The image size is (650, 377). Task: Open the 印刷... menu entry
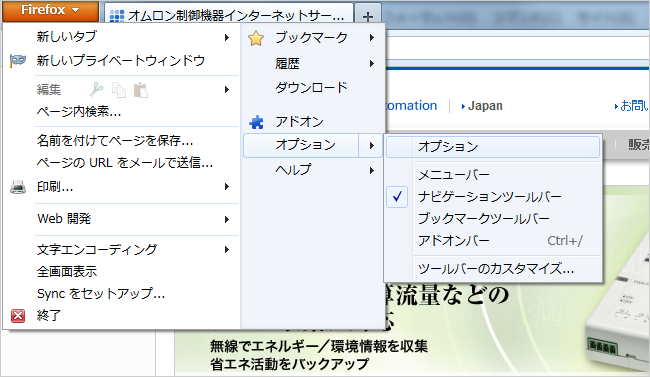(55, 187)
